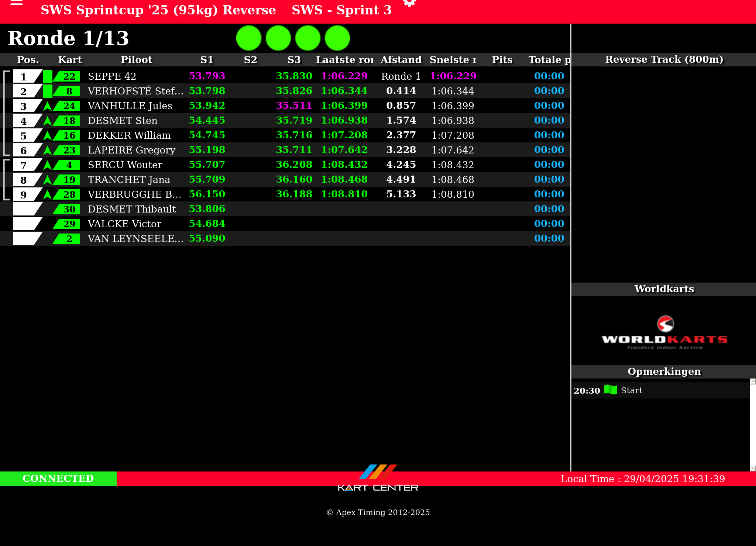
Task: Click the Opmerkingen panel header
Action: (664, 372)
